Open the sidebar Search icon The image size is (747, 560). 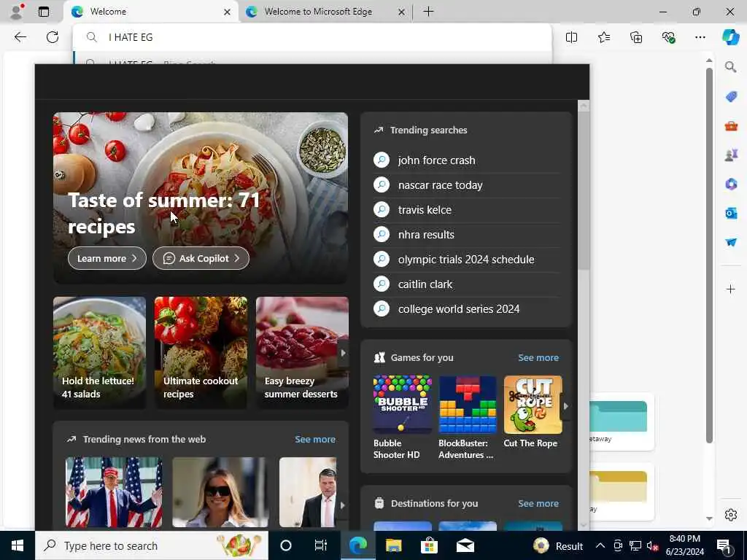point(731,67)
